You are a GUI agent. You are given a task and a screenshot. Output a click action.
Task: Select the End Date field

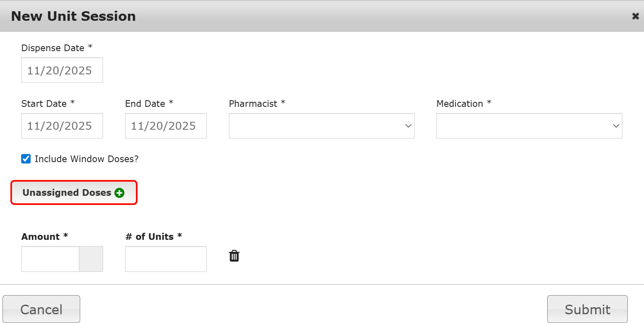click(x=166, y=126)
